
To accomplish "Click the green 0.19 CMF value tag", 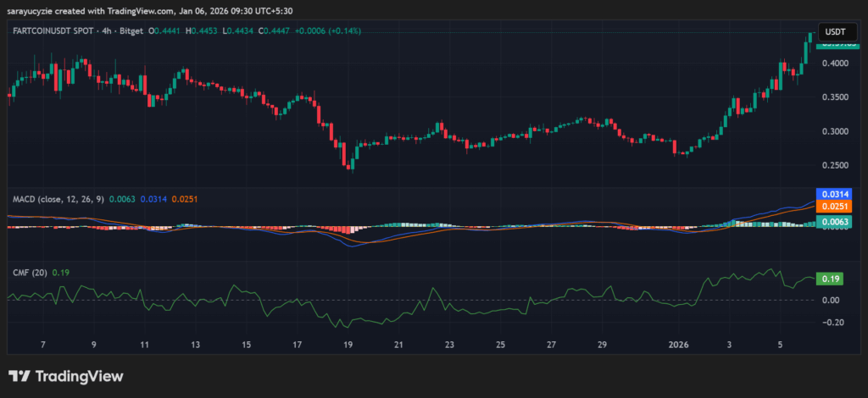I will click(x=831, y=279).
